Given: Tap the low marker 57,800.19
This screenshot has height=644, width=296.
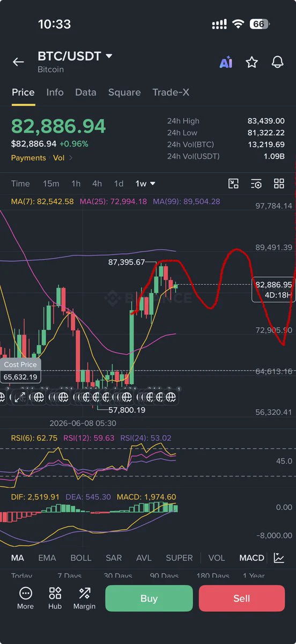Looking at the screenshot, I should click(127, 410).
